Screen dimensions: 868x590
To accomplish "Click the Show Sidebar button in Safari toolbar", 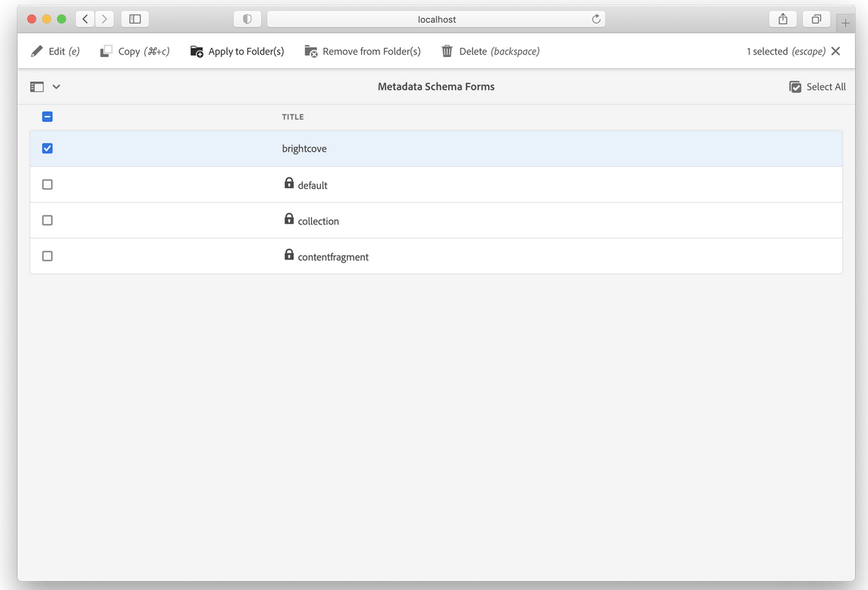I will tap(134, 18).
